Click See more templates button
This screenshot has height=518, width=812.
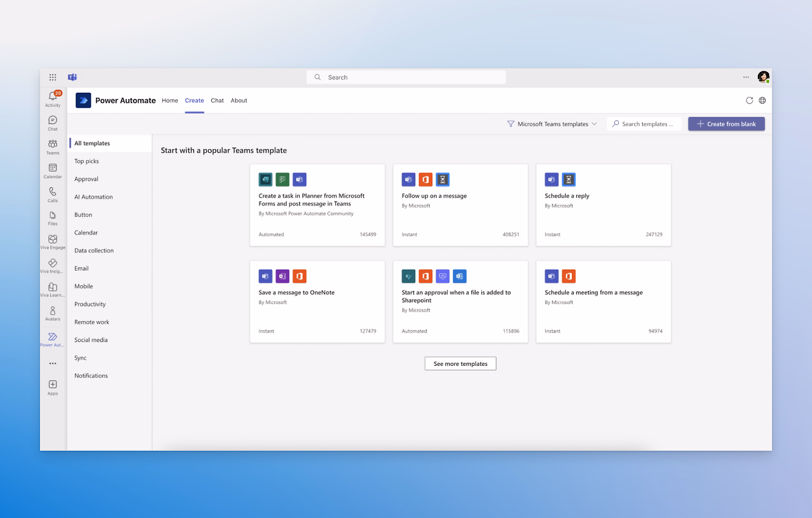460,363
